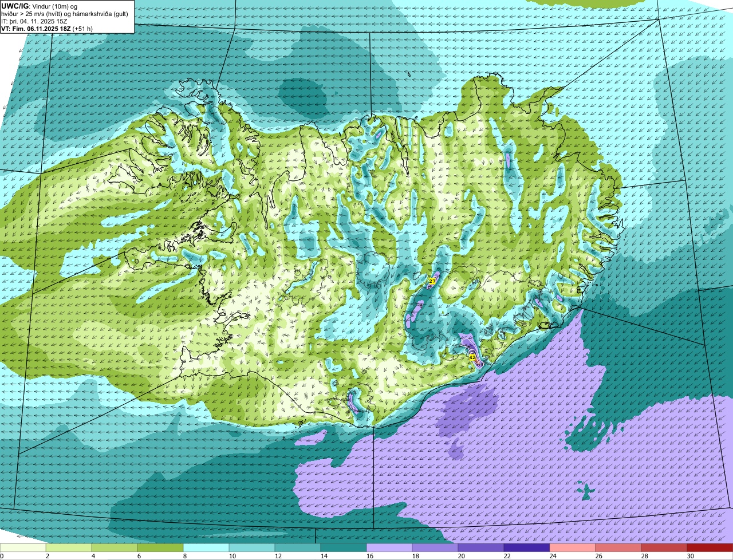
Task: Click the legend scale label '0'
Action: [x=2, y=556]
